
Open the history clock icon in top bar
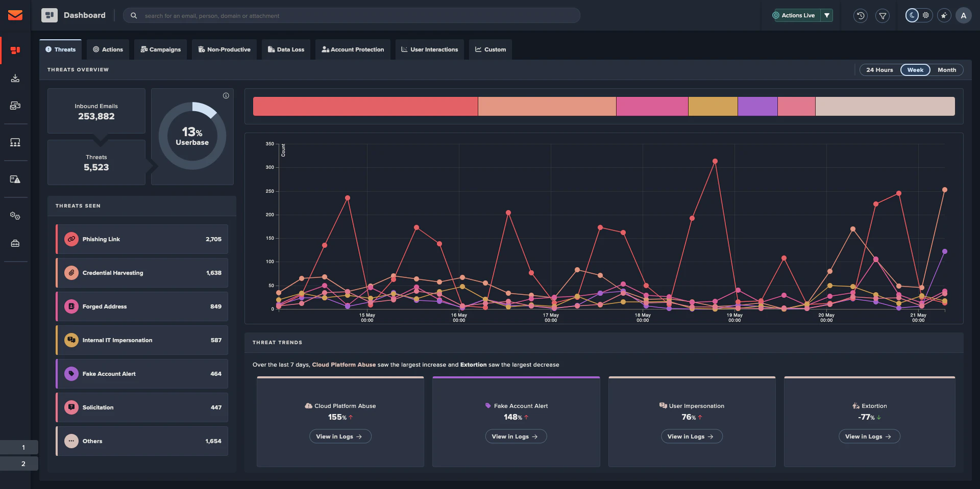(861, 16)
